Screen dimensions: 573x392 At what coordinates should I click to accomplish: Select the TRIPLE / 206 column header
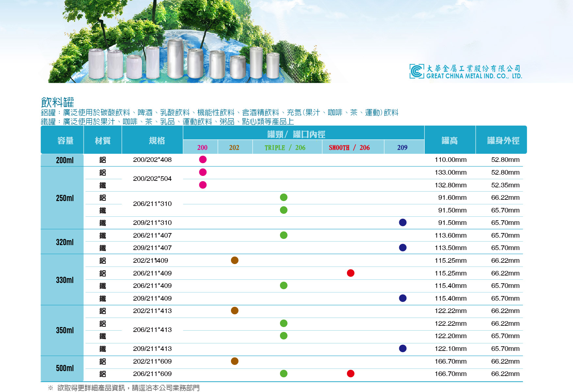point(285,148)
